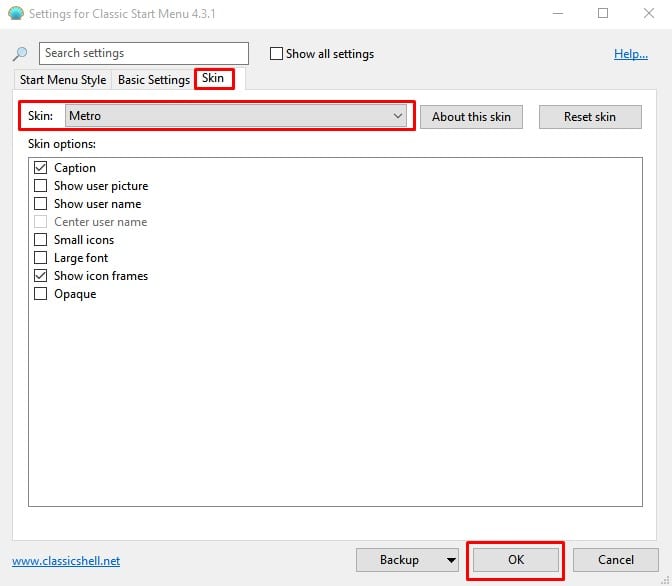Click the Skin options label text
This screenshot has width=672, height=586.
click(62, 144)
